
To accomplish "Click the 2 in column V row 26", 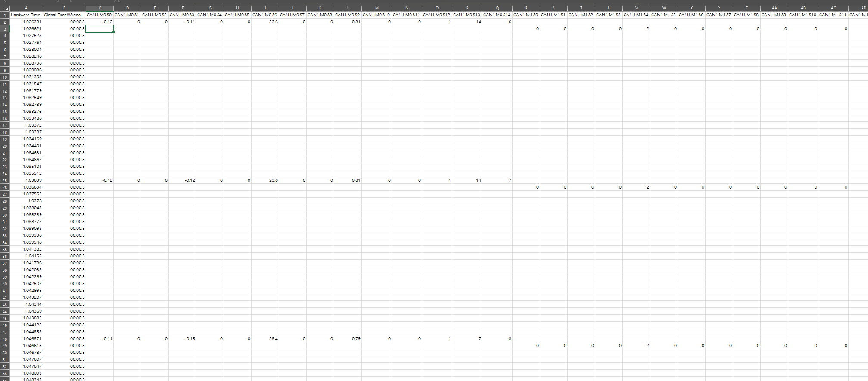I will (637, 187).
